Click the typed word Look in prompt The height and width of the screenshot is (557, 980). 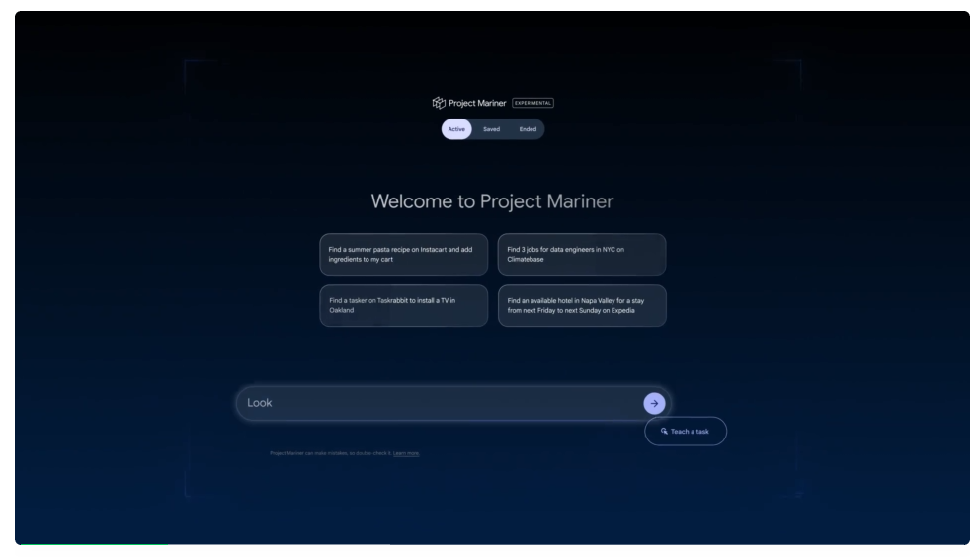click(259, 403)
